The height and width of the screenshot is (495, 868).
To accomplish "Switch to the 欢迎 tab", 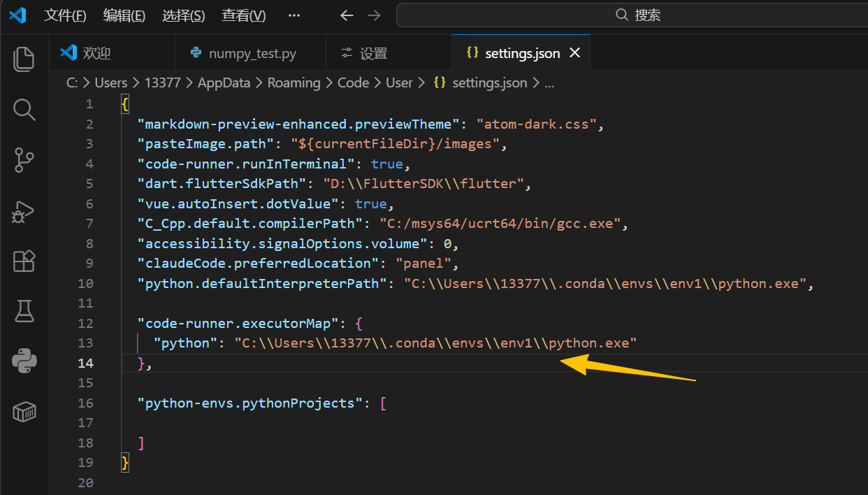I will tap(112, 53).
